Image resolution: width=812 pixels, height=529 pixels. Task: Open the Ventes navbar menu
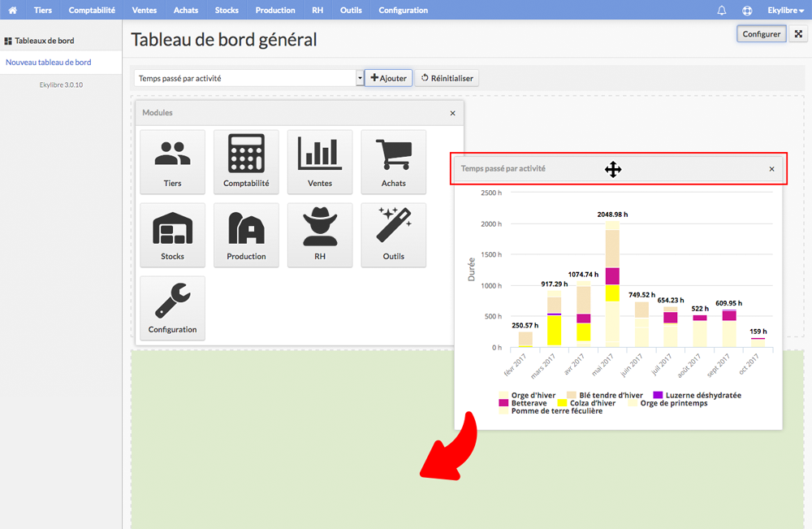click(144, 10)
